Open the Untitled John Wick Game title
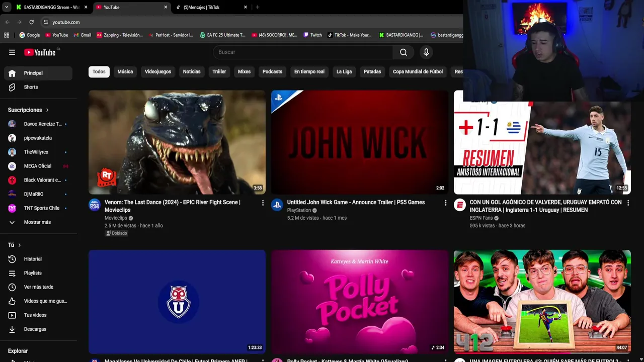 (x=356, y=203)
